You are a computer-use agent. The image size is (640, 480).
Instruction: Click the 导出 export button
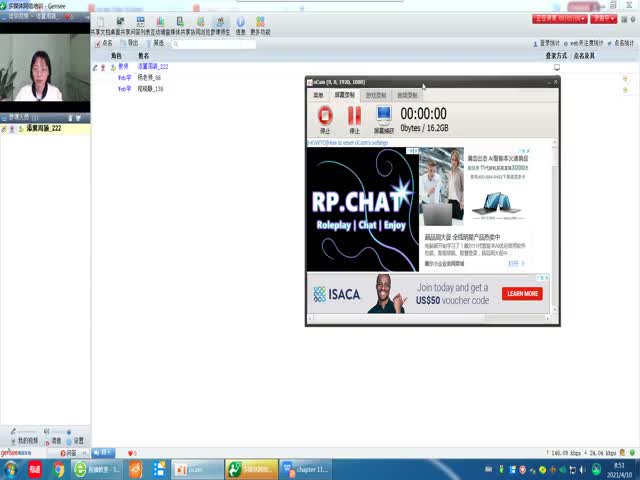pyautogui.click(x=129, y=43)
